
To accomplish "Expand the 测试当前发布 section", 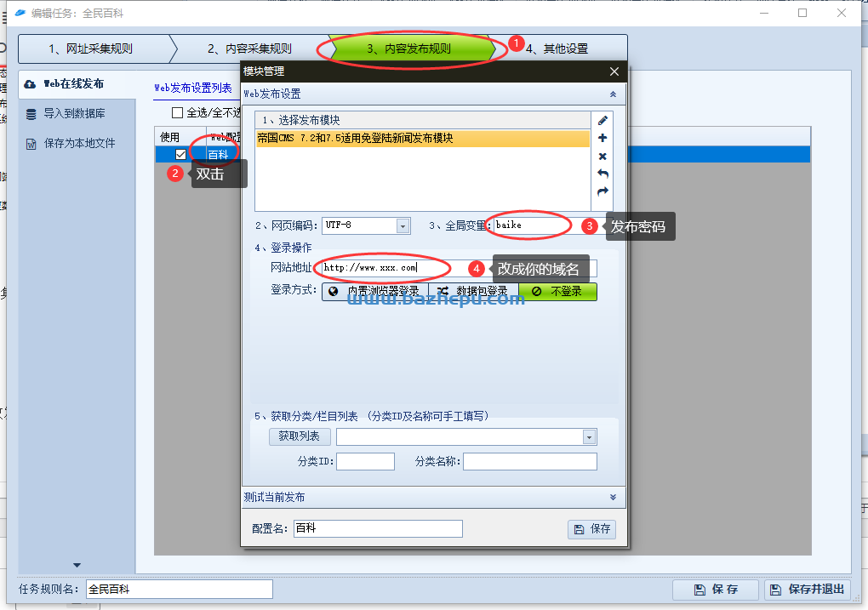I will coord(613,497).
